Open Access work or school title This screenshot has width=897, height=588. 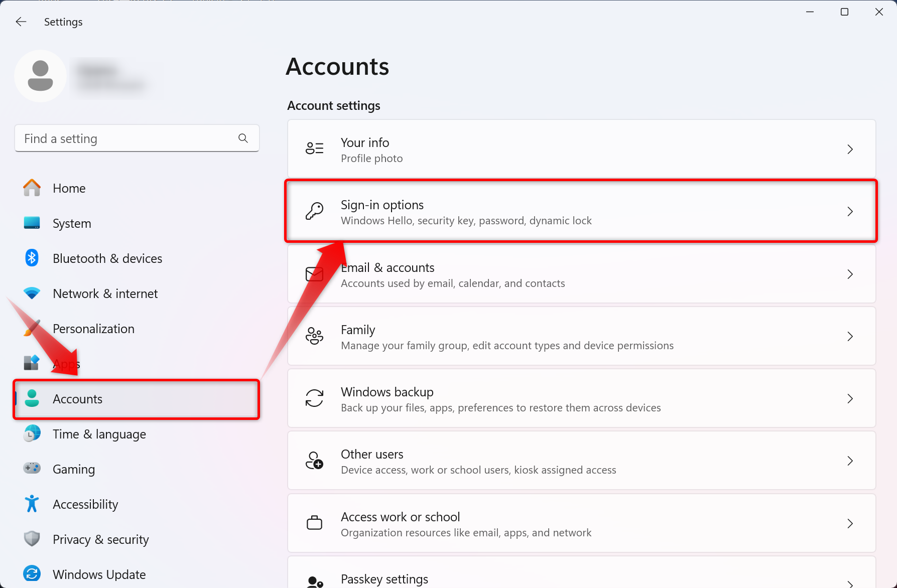click(x=400, y=517)
